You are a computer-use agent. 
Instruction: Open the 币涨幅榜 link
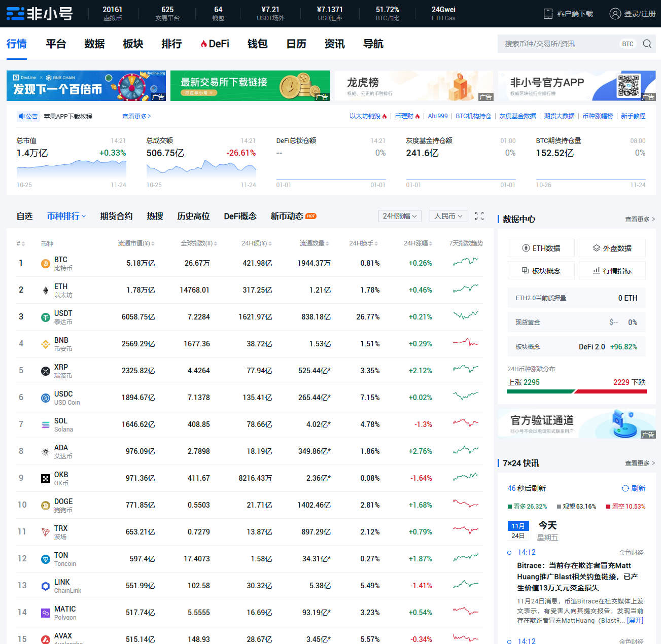[598, 116]
